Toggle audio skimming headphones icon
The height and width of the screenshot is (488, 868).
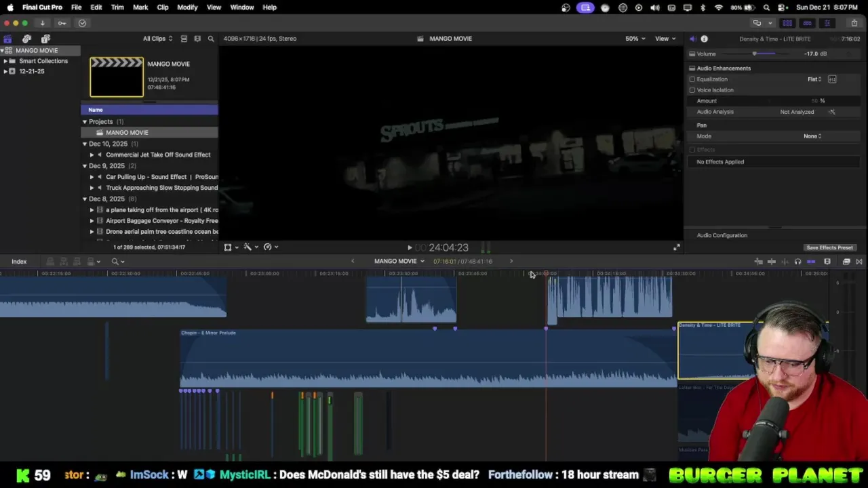[x=797, y=262]
